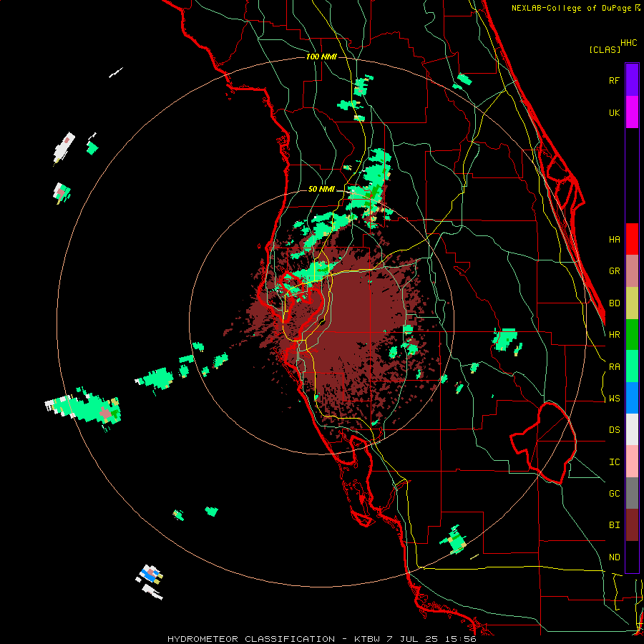Click the [CLAS] label
The height and width of the screenshot is (644, 644).
pos(605,49)
